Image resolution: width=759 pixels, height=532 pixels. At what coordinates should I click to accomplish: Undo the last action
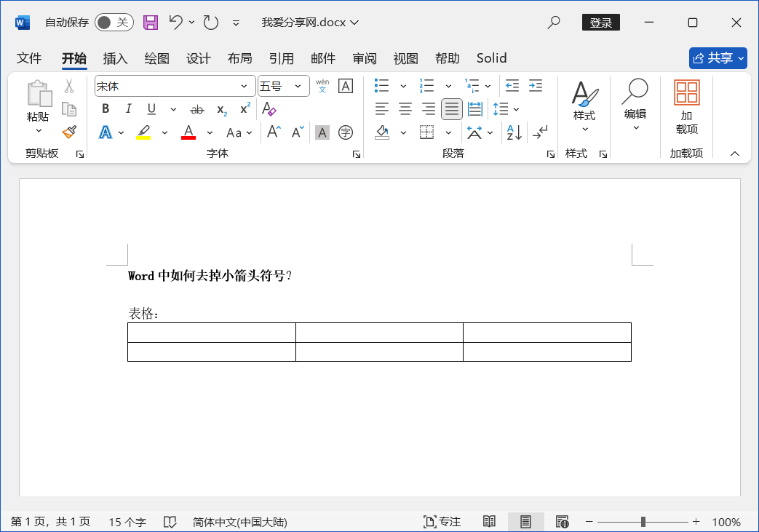175,23
